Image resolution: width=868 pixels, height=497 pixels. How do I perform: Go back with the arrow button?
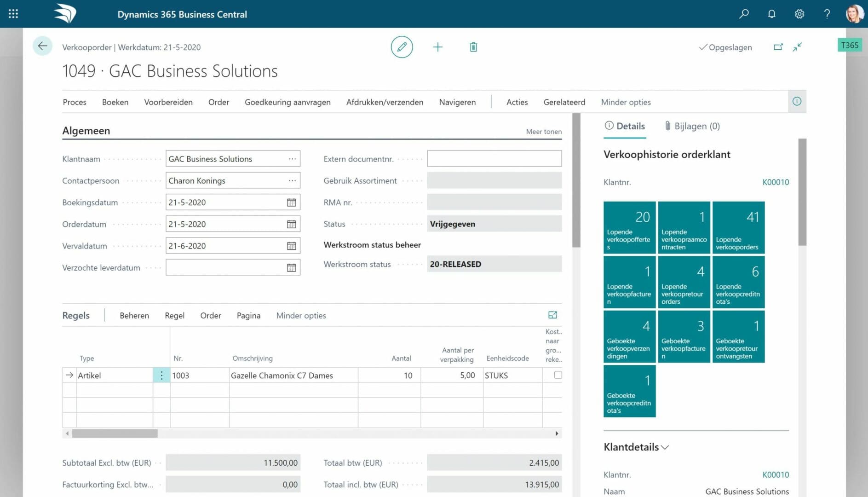[42, 46]
